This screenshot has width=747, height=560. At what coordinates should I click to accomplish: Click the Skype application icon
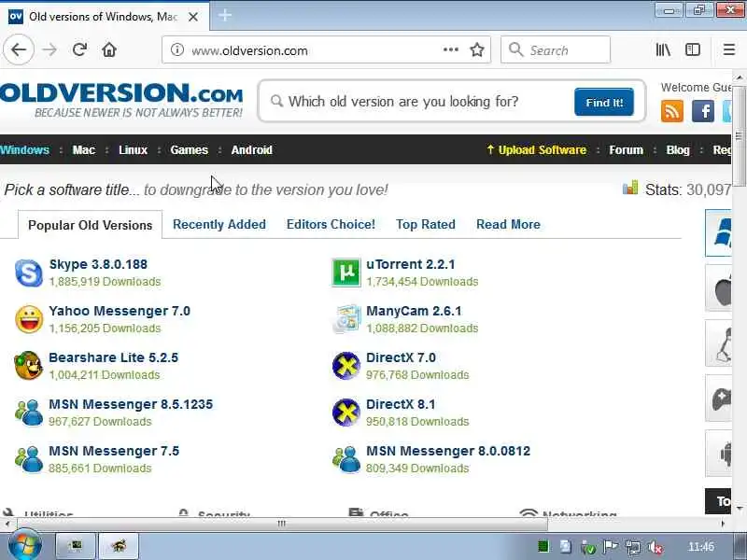29,273
